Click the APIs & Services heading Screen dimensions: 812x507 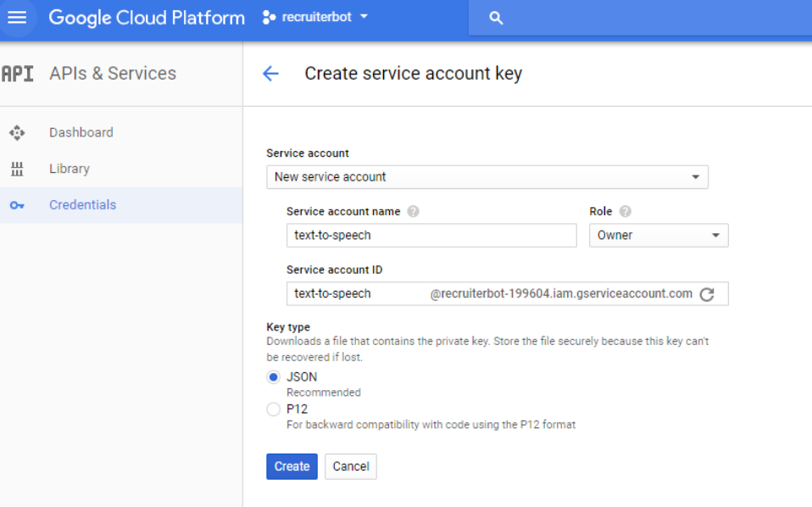tap(113, 74)
